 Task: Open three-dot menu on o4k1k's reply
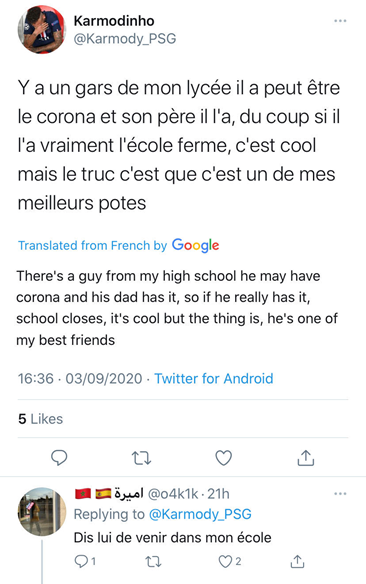click(340, 494)
